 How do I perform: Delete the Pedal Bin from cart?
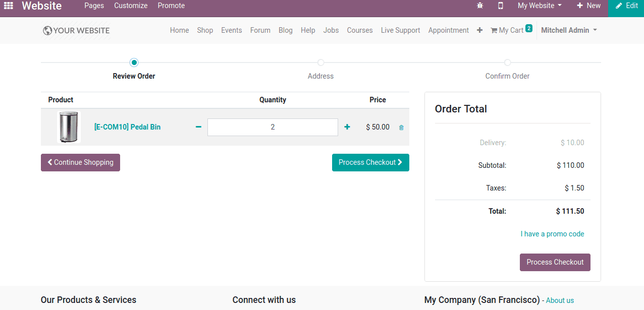(x=401, y=128)
